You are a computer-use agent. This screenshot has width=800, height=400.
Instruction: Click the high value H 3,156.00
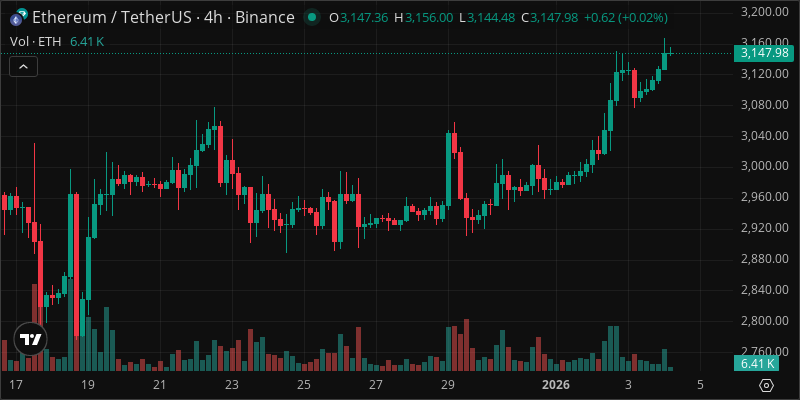coord(423,18)
